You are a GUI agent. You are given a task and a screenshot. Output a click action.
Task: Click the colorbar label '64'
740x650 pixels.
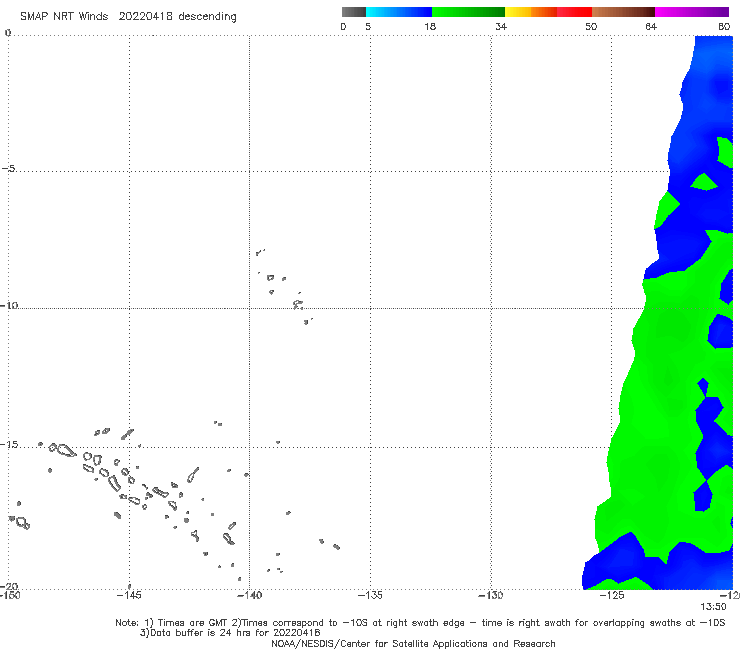tap(651, 26)
